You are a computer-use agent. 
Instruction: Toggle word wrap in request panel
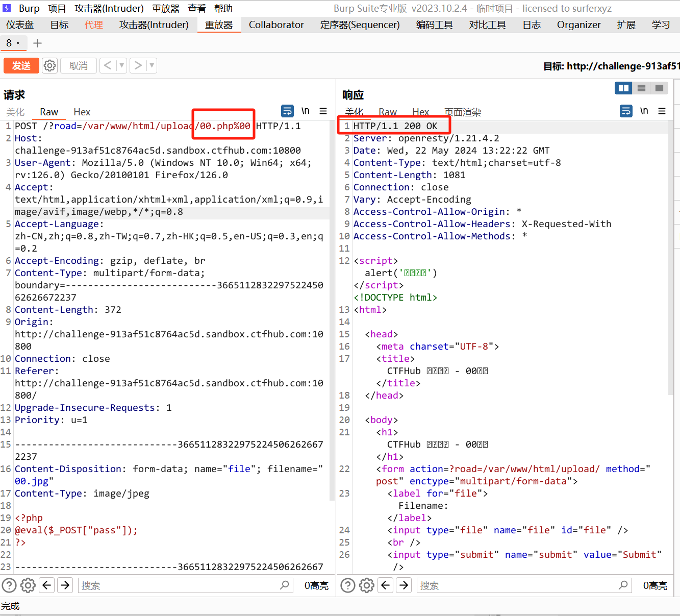(288, 111)
